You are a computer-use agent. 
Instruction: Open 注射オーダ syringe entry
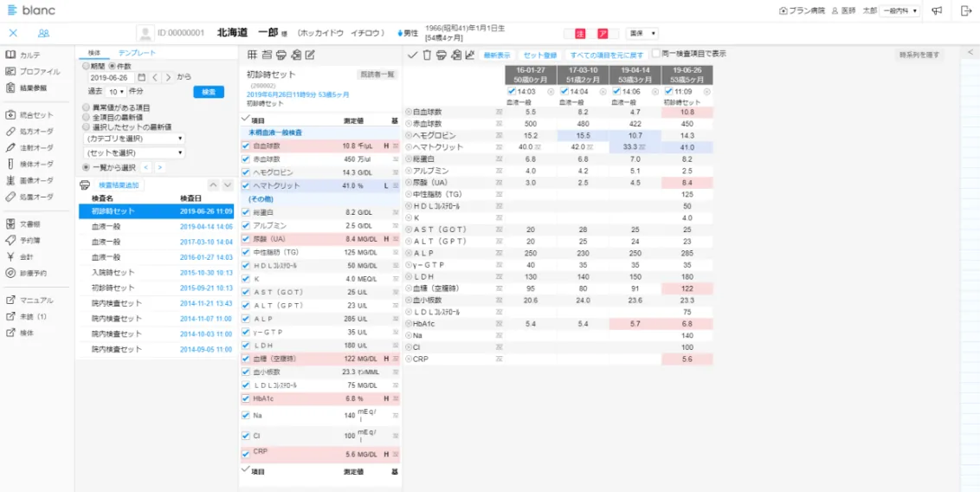(x=29, y=147)
